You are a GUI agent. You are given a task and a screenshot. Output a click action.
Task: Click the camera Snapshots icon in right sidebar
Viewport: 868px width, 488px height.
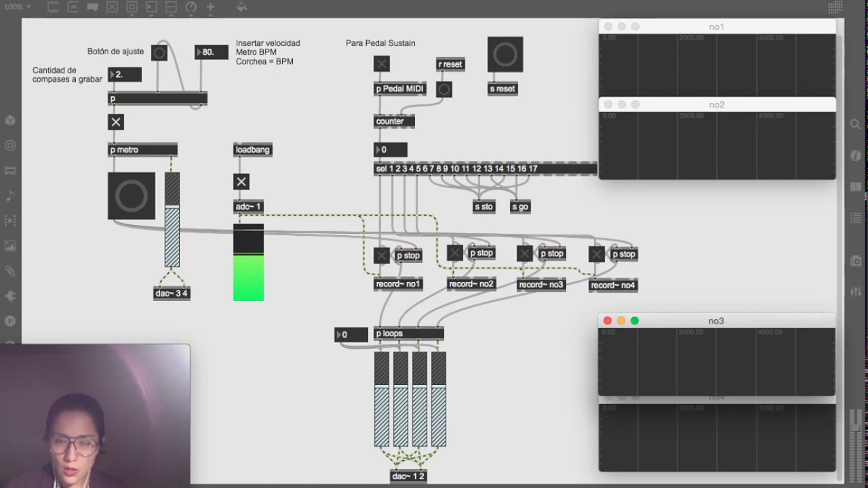pos(856,261)
